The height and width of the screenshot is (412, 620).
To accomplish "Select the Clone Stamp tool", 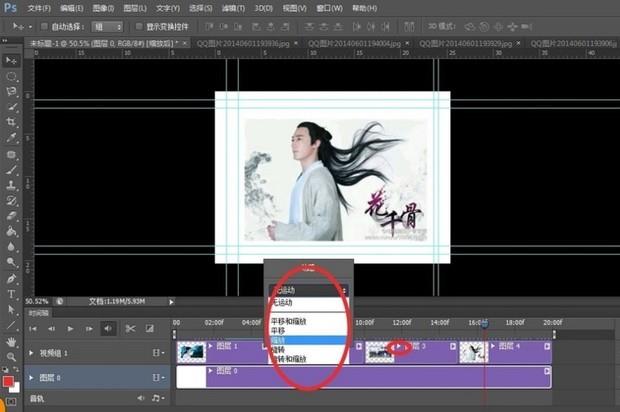I will point(11,185).
